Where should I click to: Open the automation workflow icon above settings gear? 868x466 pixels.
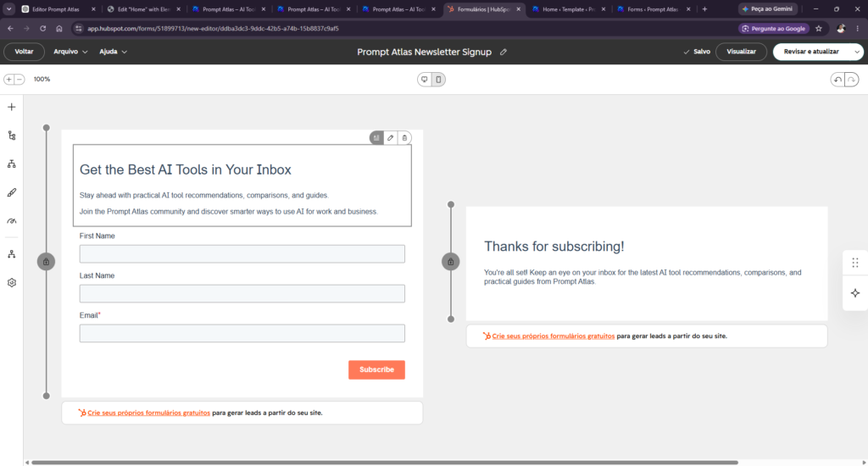(12, 254)
